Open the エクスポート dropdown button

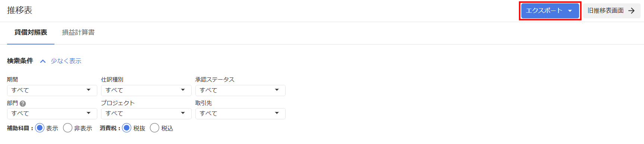tap(550, 11)
